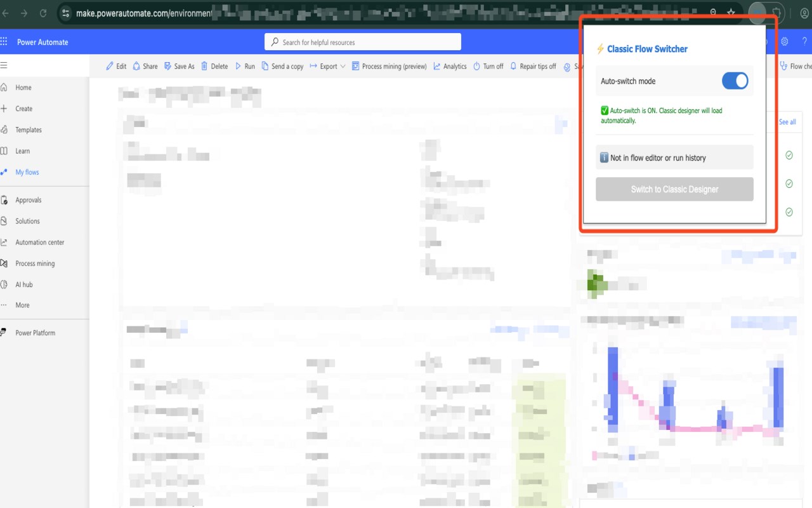Viewport: 812px width, 508px height.
Task: Open Process mining (preview) in the toolbar
Action: (389, 66)
